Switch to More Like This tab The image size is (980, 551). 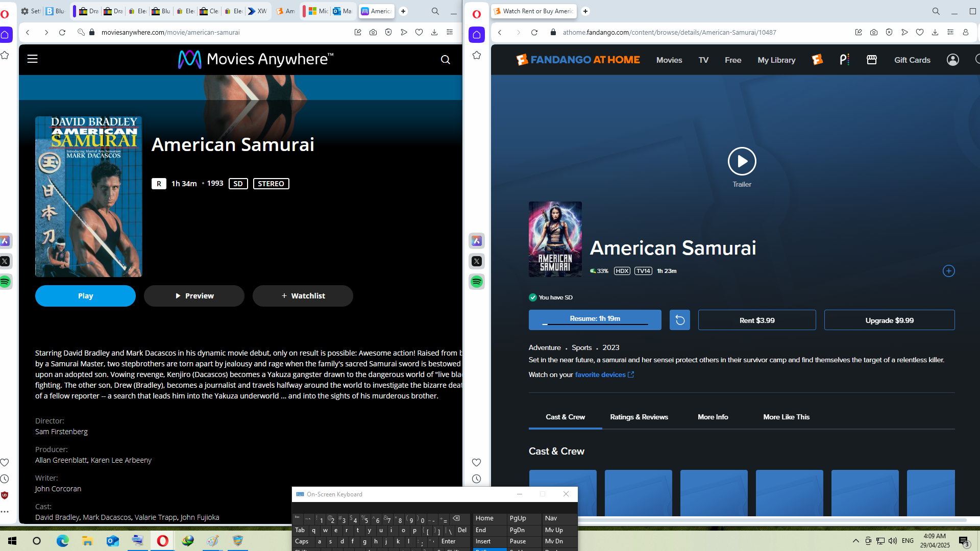pyautogui.click(x=786, y=417)
